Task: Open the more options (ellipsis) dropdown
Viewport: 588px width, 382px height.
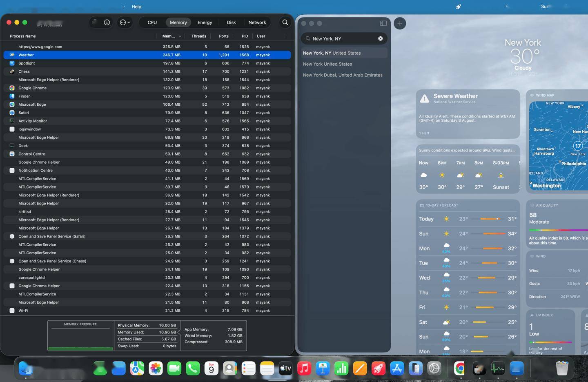Action: tap(125, 22)
